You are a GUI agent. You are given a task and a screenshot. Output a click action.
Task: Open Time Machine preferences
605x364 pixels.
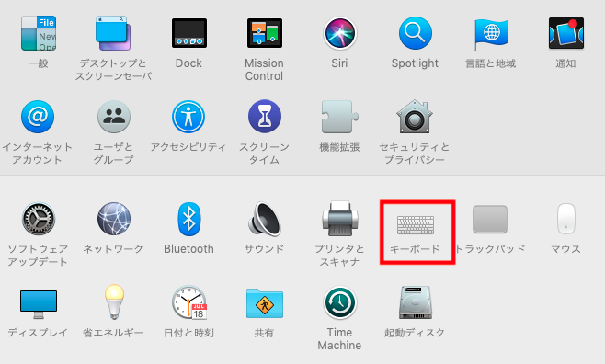click(x=340, y=302)
